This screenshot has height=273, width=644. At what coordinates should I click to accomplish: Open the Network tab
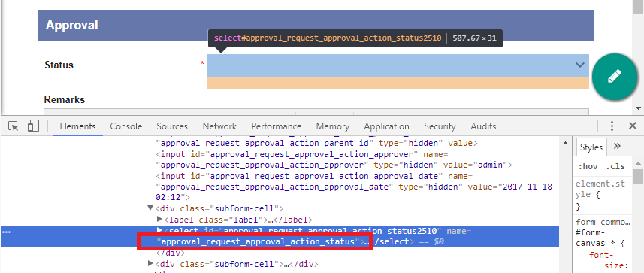219,126
